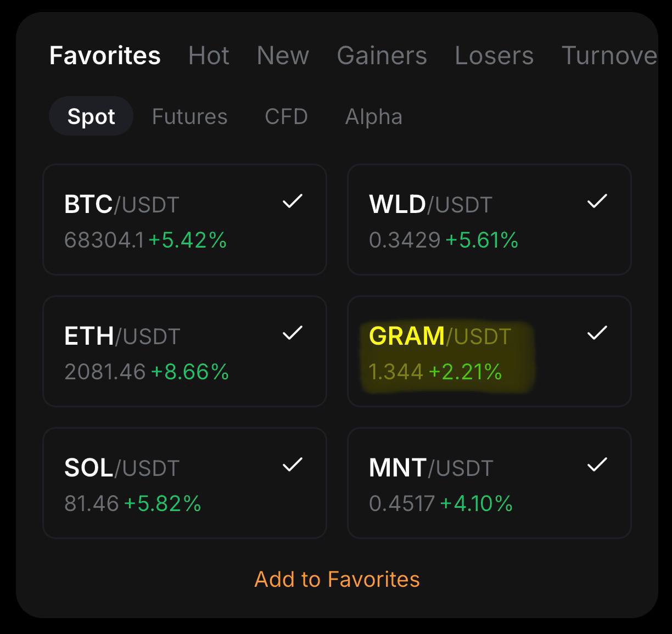Uncheck the BTC/USDT favorite checkmark
672x634 pixels.
tap(292, 201)
